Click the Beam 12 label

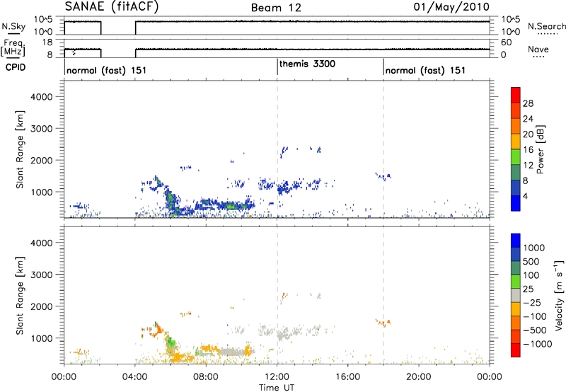pyautogui.click(x=276, y=8)
